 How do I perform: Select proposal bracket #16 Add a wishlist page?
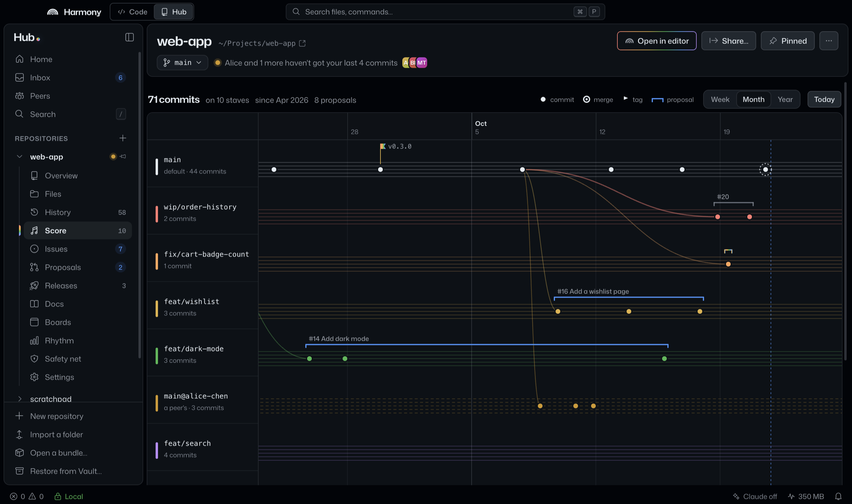(629, 298)
